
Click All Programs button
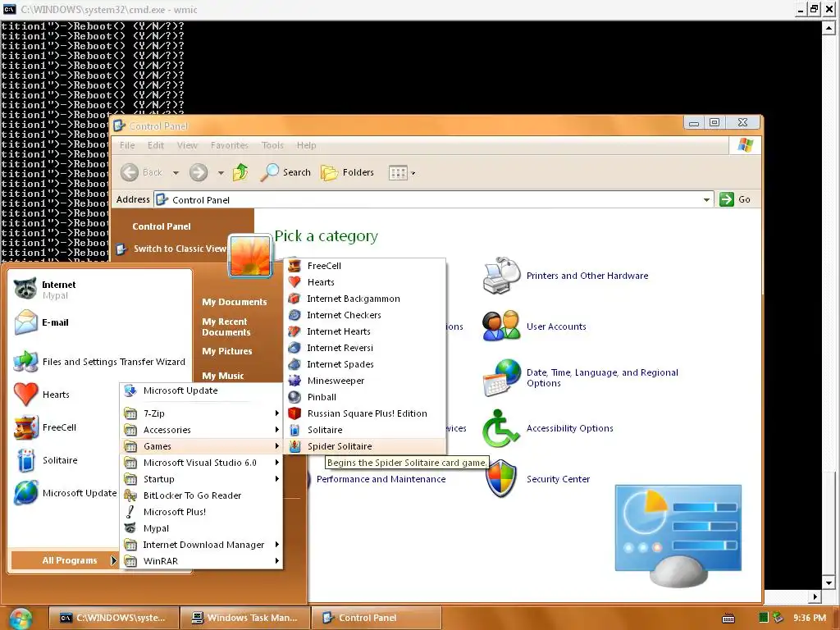click(64, 560)
